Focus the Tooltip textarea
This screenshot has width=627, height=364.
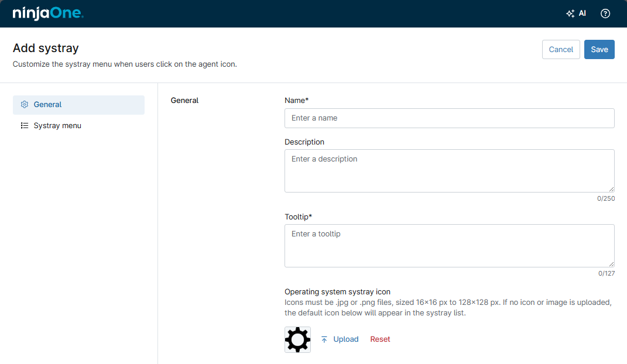click(x=449, y=245)
